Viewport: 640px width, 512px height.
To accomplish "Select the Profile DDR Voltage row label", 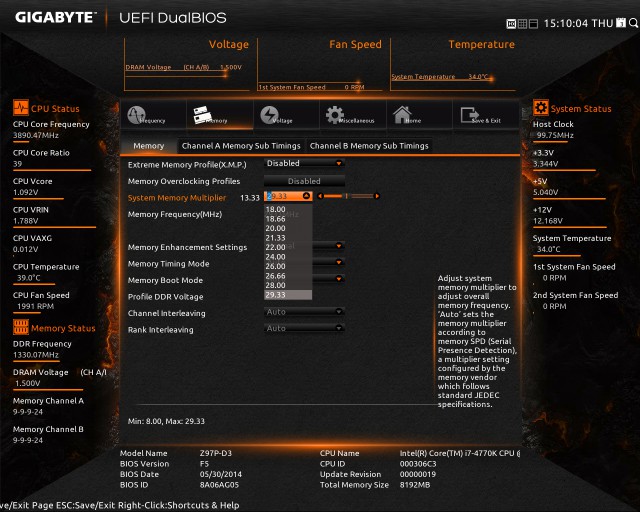I will 165,297.
